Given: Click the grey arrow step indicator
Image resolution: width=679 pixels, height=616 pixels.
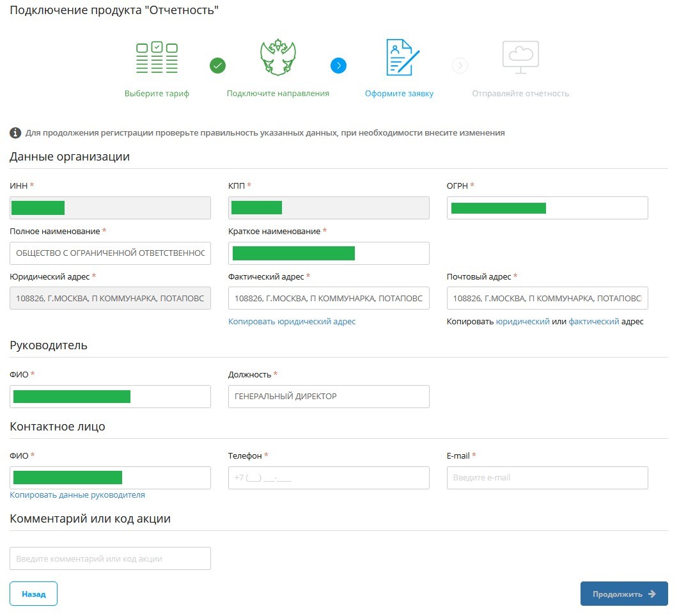Looking at the screenshot, I should (x=460, y=65).
